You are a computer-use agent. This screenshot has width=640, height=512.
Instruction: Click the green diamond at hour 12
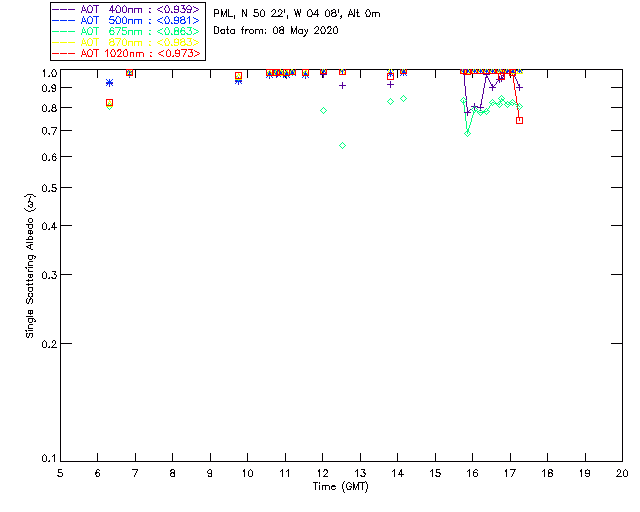(x=323, y=111)
